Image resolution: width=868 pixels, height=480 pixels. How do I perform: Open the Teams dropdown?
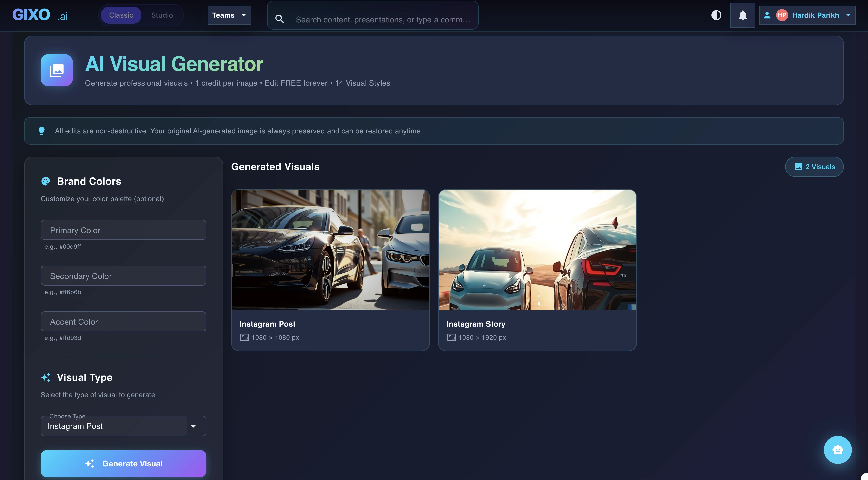pos(229,15)
